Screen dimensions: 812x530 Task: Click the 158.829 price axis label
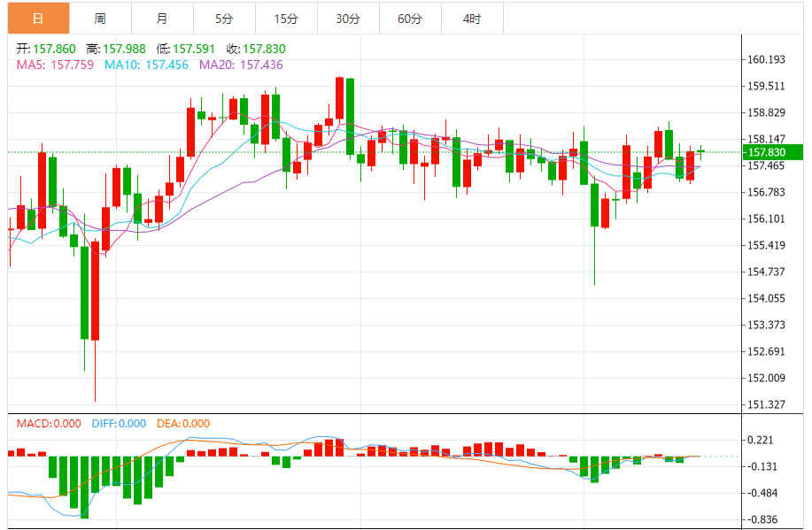766,112
